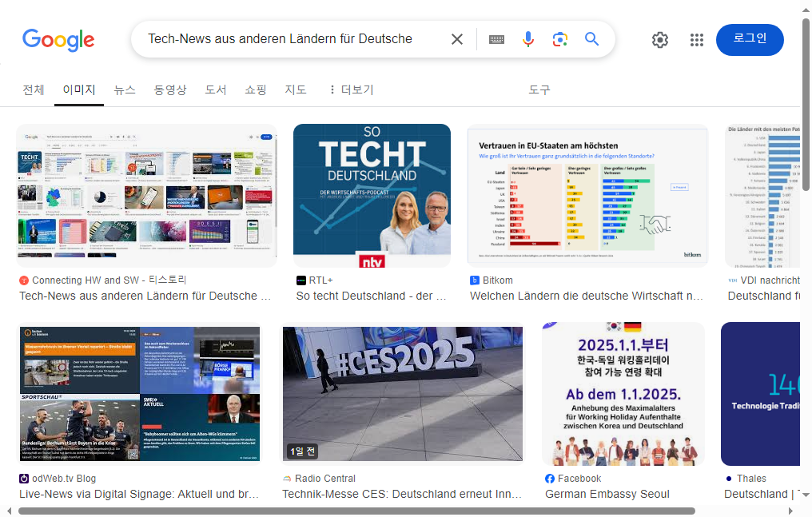
Task: Open the German Embassy Seoul working holiday image
Action: (623, 394)
